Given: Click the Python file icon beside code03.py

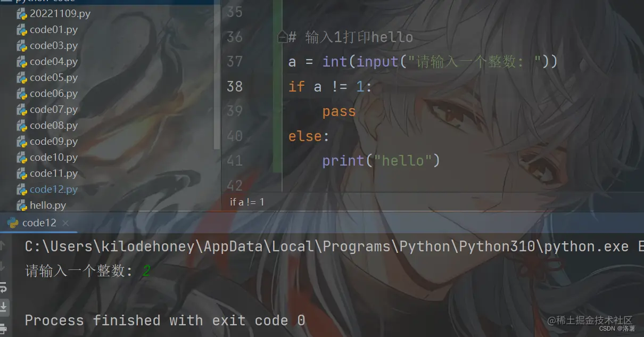Looking at the screenshot, I should coord(22,46).
